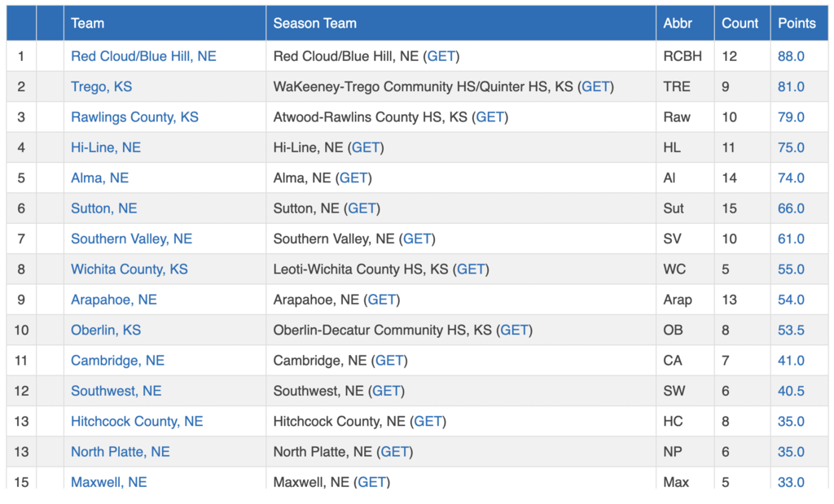Open GET link for Leoti-Wichita County HS
Screen dimensions: 834x504
point(471,269)
